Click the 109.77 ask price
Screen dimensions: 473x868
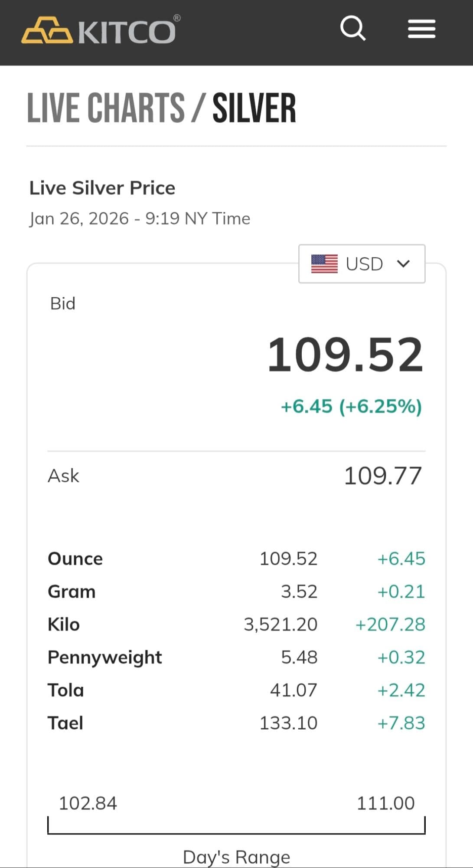point(382,476)
